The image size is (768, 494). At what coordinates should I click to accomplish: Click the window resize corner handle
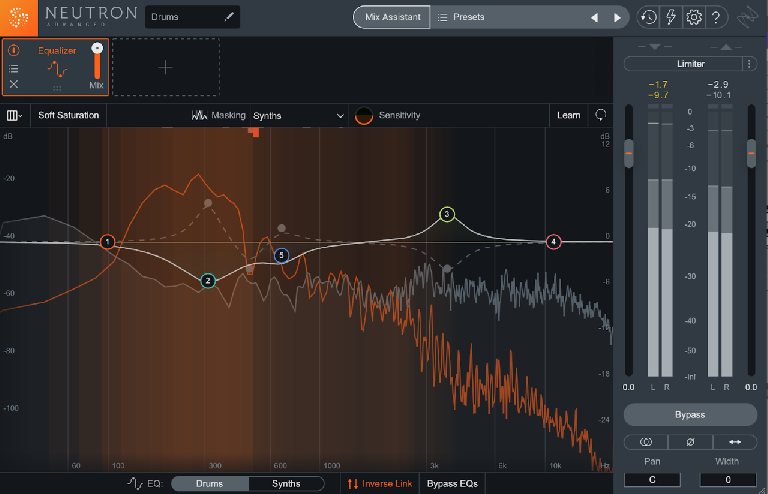coord(763,490)
